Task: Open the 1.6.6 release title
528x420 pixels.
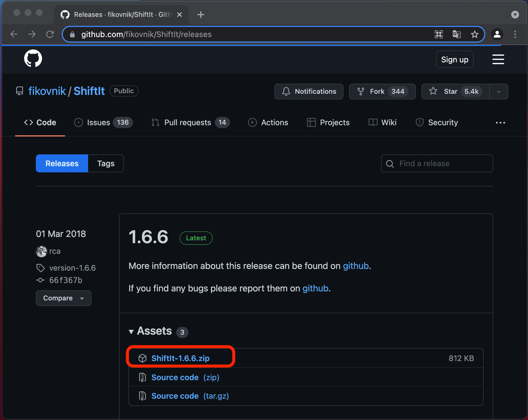Action: [x=148, y=237]
